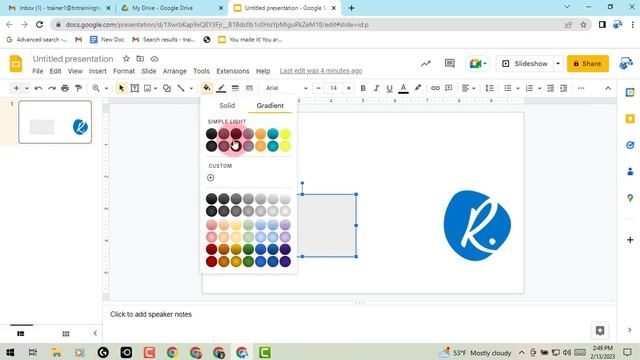Open the three-dot More toolbar options

581,88
